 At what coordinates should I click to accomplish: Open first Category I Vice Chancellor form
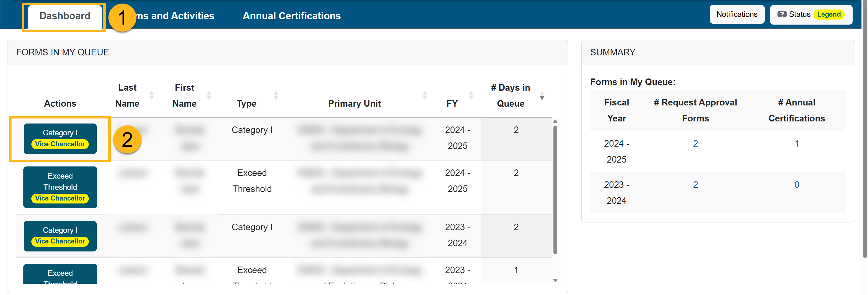(60, 139)
